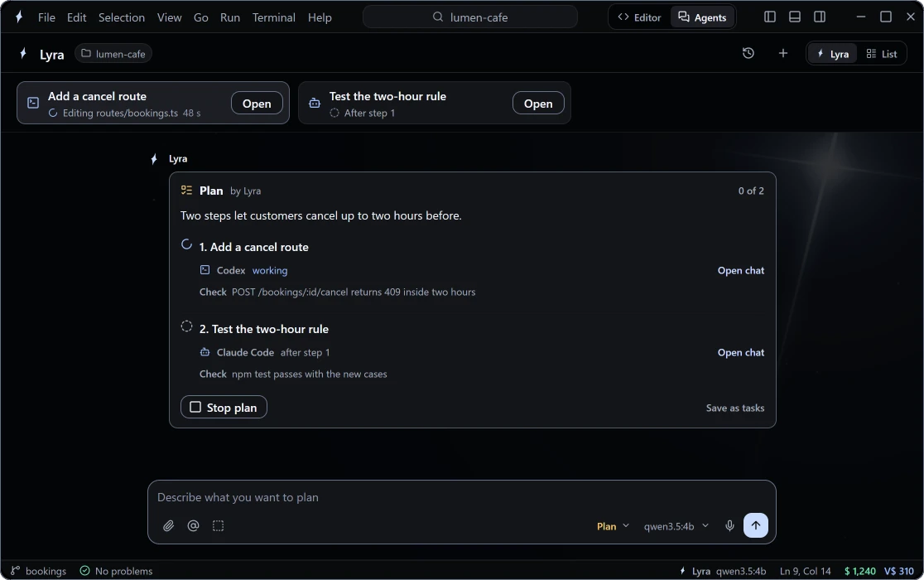Click the POST /bookings/:id/cancel check text

pos(353,292)
